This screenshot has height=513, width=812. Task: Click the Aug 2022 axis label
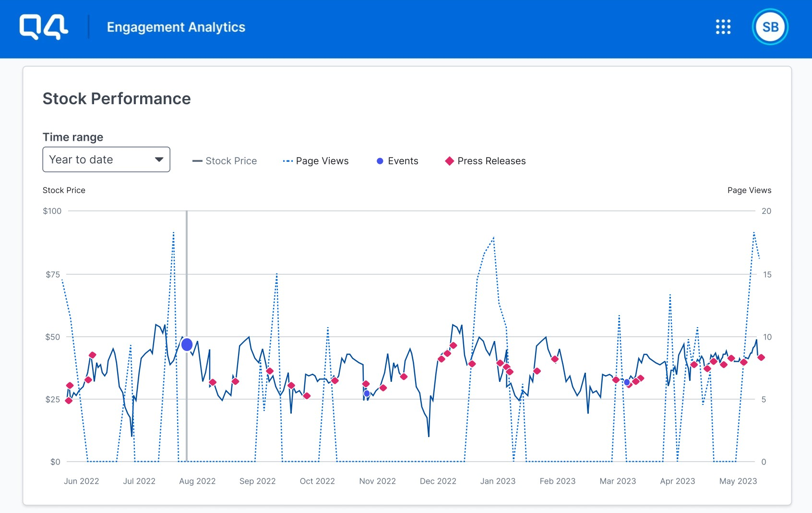pyautogui.click(x=197, y=481)
